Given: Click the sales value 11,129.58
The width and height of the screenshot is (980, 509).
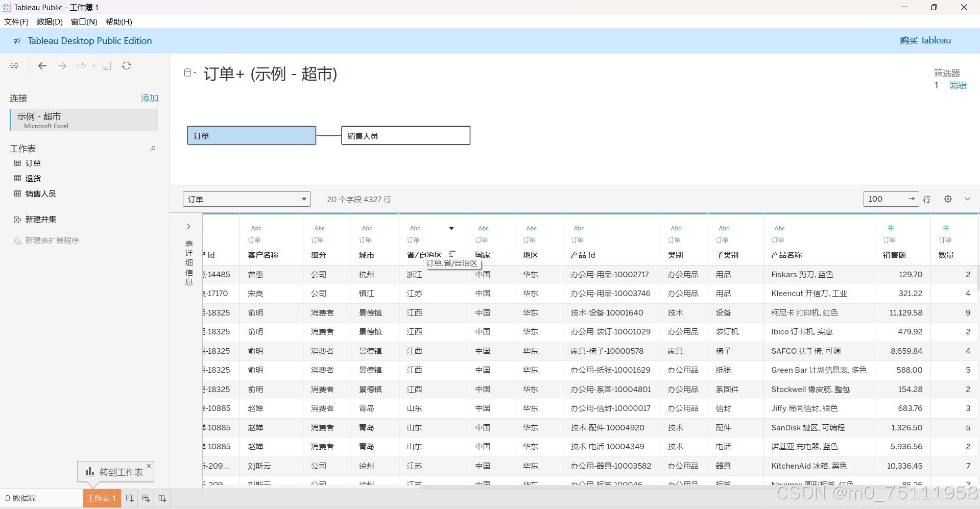Looking at the screenshot, I should (906, 313).
